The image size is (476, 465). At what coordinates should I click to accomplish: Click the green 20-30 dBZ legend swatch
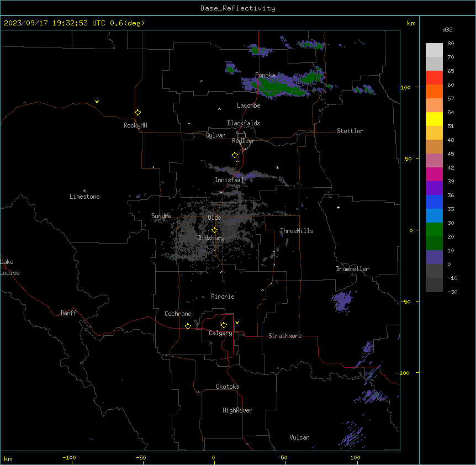tap(434, 230)
